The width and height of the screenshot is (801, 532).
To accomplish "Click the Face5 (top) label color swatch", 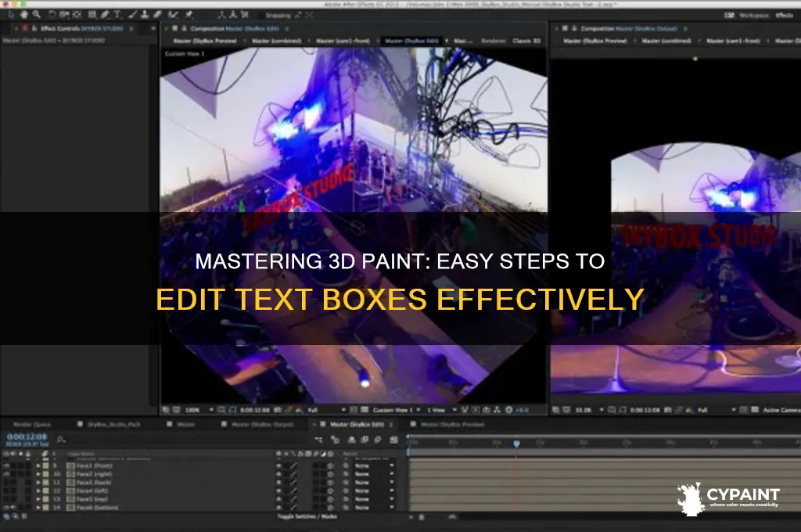I will pos(46,499).
